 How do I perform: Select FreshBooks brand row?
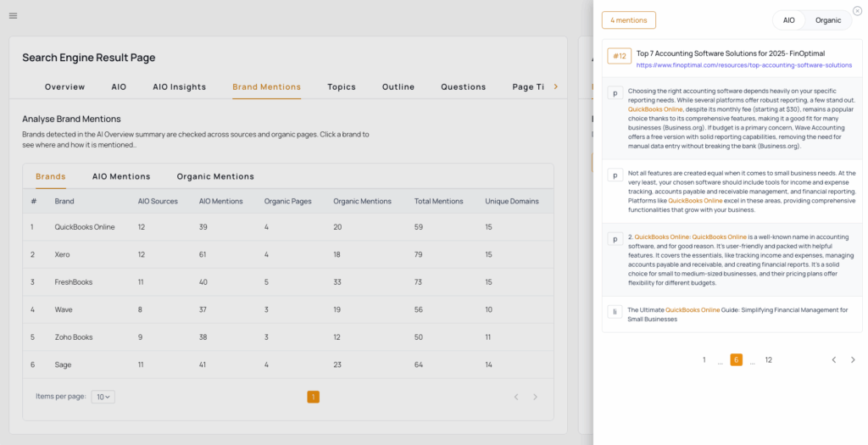coord(288,282)
